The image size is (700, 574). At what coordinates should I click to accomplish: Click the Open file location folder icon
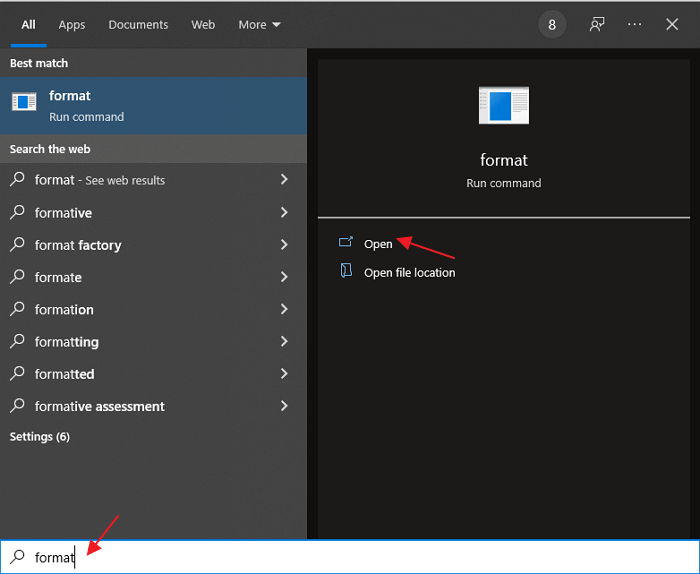click(346, 271)
